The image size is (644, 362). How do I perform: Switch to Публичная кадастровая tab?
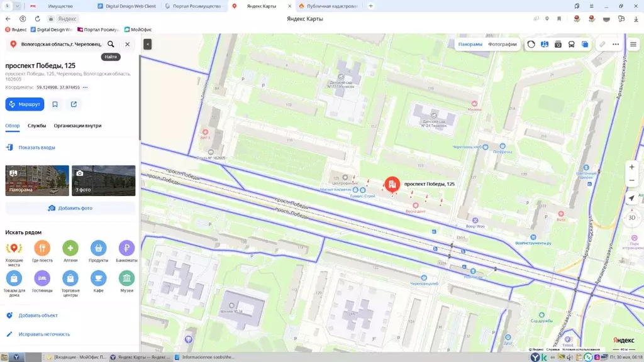[x=328, y=6]
